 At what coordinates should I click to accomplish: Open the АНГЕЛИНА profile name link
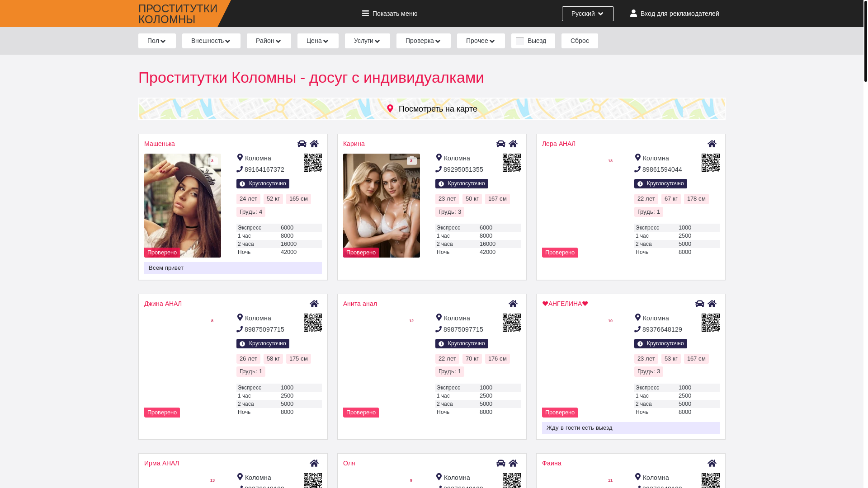565,304
